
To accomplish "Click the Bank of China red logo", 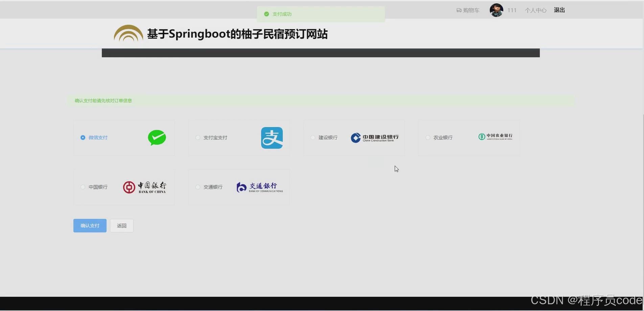I will [x=145, y=187].
